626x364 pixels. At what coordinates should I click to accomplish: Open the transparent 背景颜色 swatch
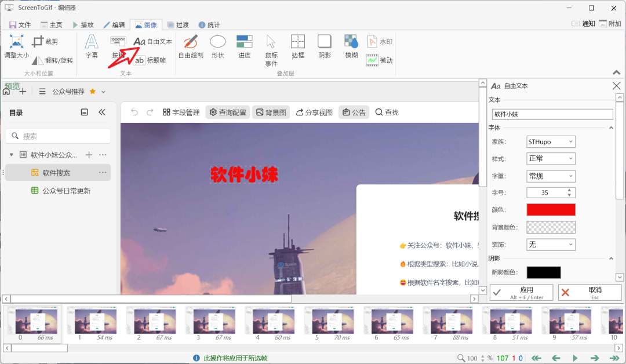[551, 227]
